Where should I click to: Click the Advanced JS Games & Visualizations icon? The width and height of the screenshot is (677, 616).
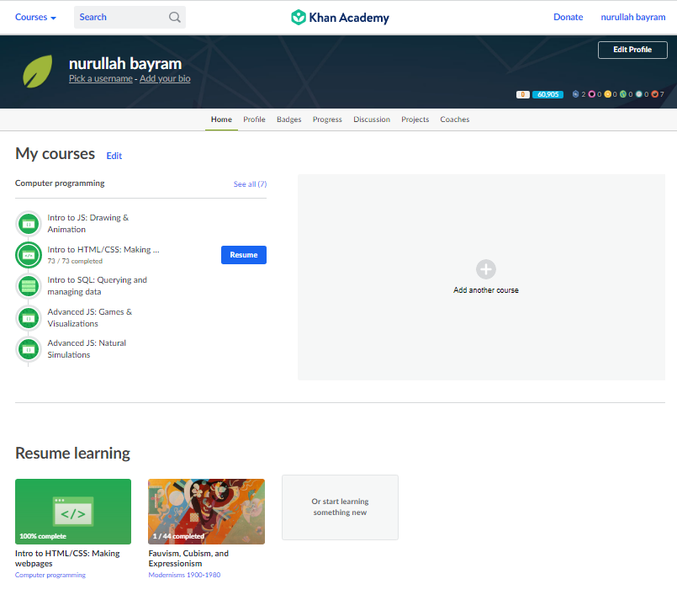pos(29,318)
